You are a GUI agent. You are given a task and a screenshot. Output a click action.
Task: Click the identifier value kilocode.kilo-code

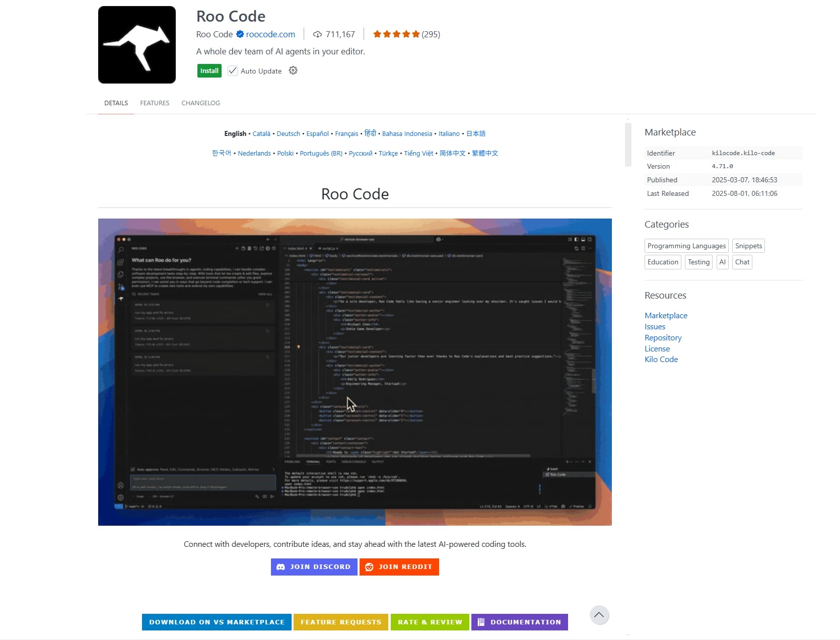[x=743, y=153]
